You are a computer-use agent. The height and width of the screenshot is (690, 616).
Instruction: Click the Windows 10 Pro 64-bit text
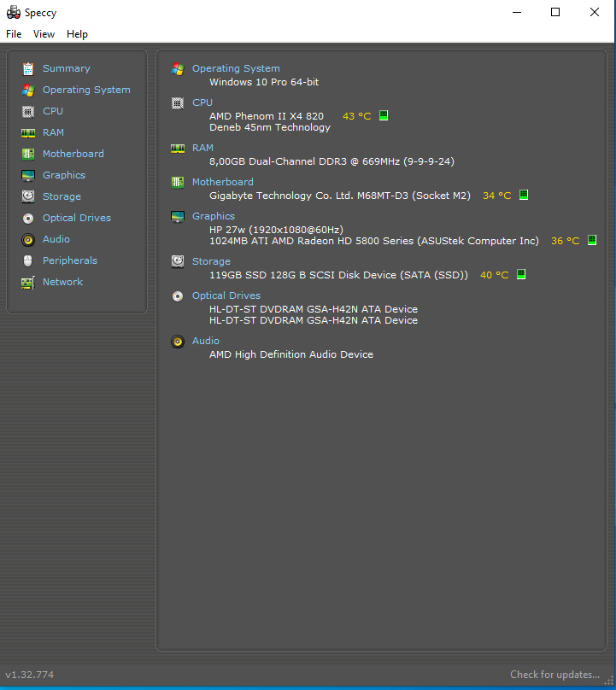click(x=264, y=82)
